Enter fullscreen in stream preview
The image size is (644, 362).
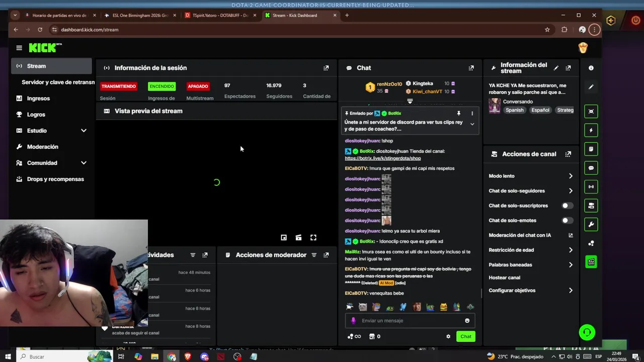pos(313,237)
